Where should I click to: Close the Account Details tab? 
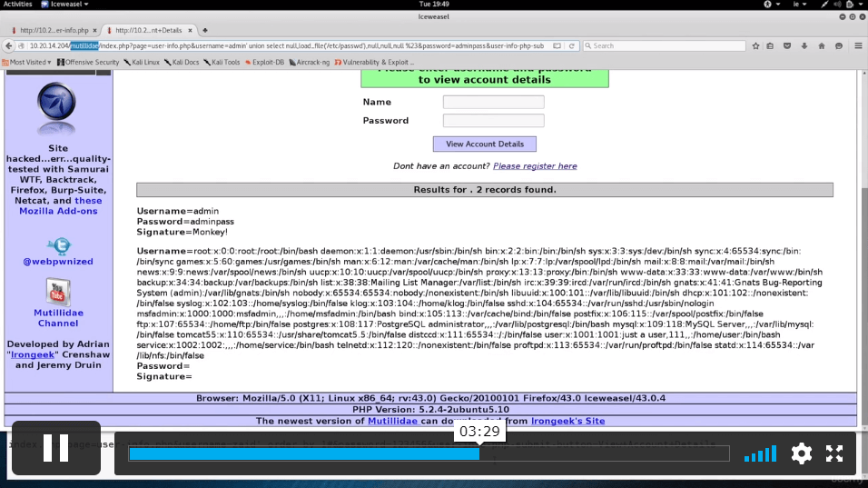(190, 31)
